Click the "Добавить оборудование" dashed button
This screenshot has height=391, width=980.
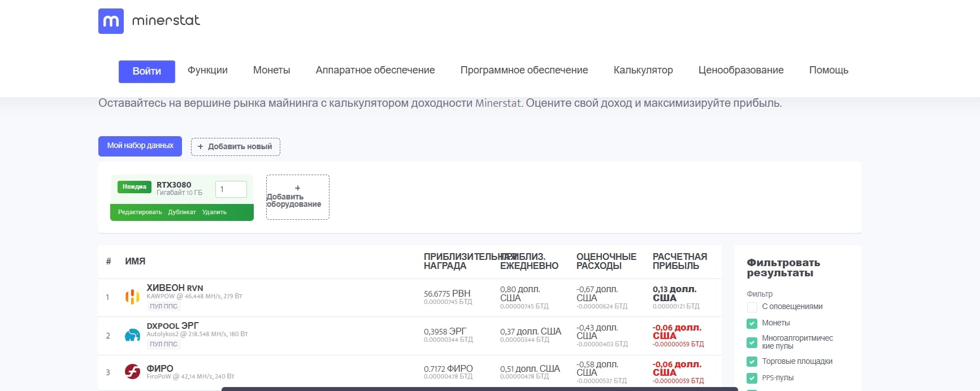[298, 197]
